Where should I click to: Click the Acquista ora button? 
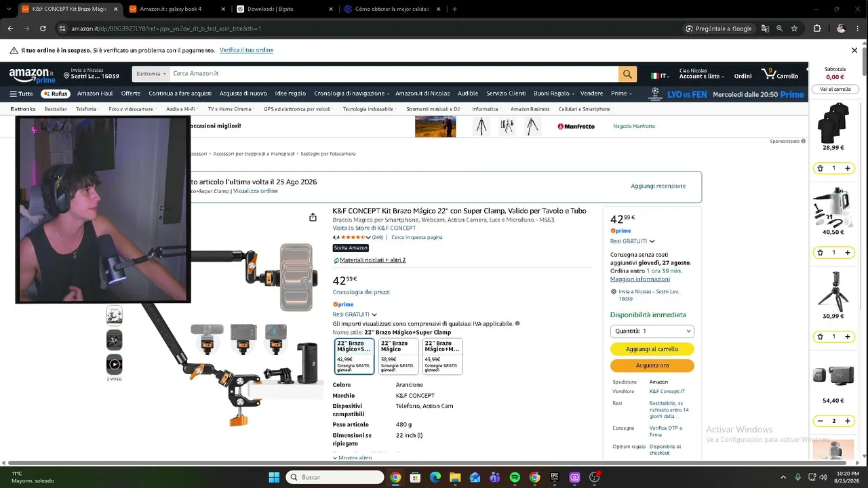coord(652,365)
